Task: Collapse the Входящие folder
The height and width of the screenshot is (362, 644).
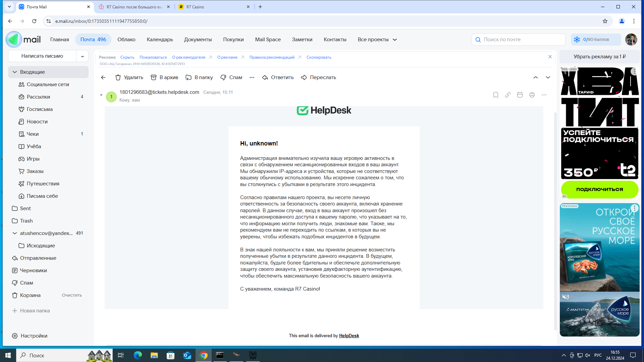Action: pos(15,72)
